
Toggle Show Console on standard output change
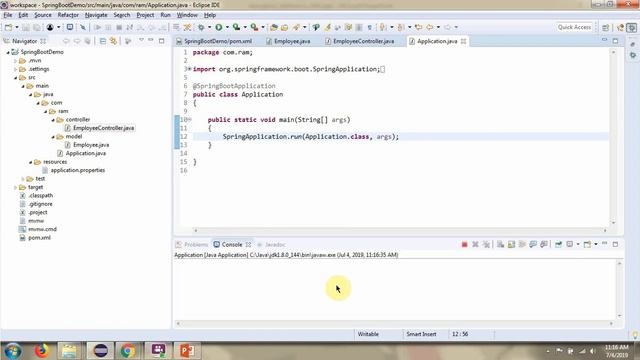[533, 244]
